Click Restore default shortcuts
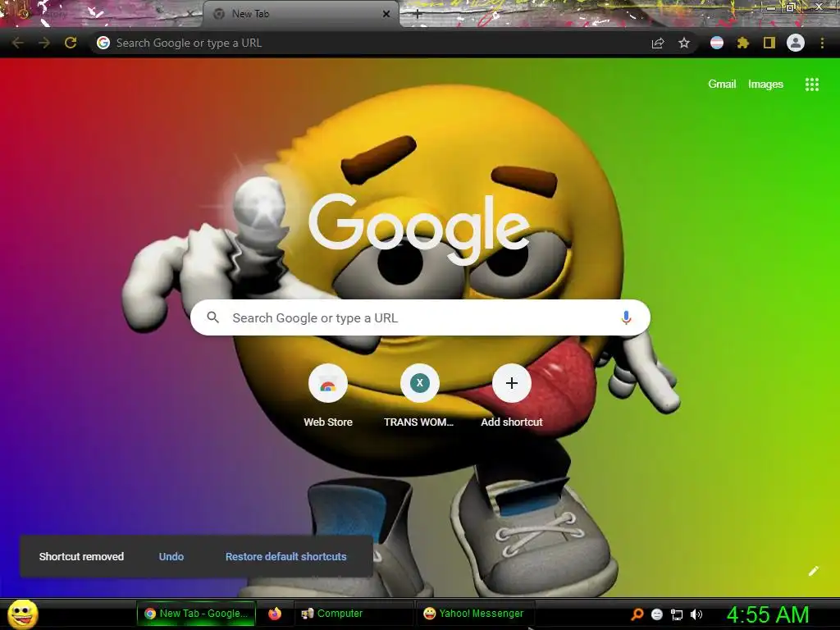Screen dimensions: 840x630 [286, 557]
